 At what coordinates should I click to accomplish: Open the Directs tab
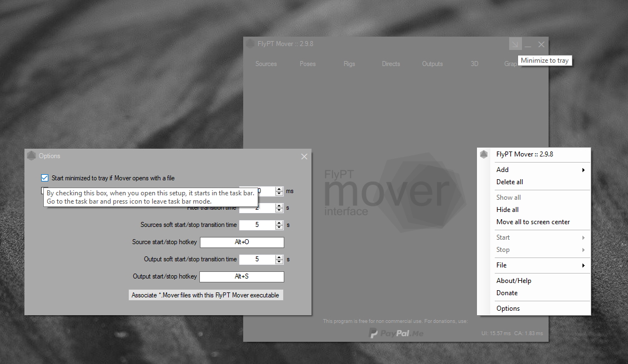click(x=391, y=64)
